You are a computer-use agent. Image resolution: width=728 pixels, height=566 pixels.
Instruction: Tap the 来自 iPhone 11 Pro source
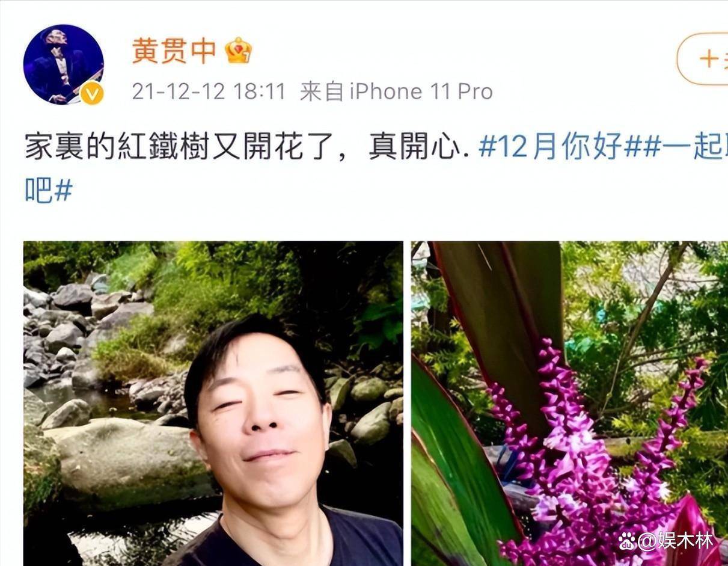[396, 91]
